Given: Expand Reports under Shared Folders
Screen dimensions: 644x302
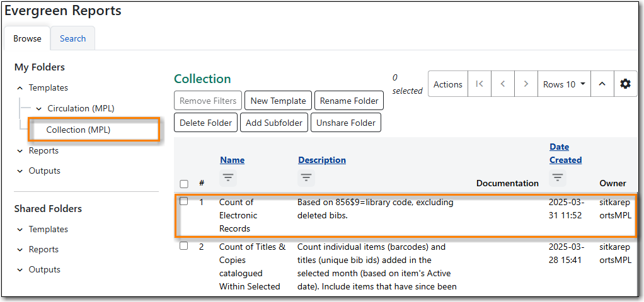Looking at the screenshot, I should (x=20, y=250).
